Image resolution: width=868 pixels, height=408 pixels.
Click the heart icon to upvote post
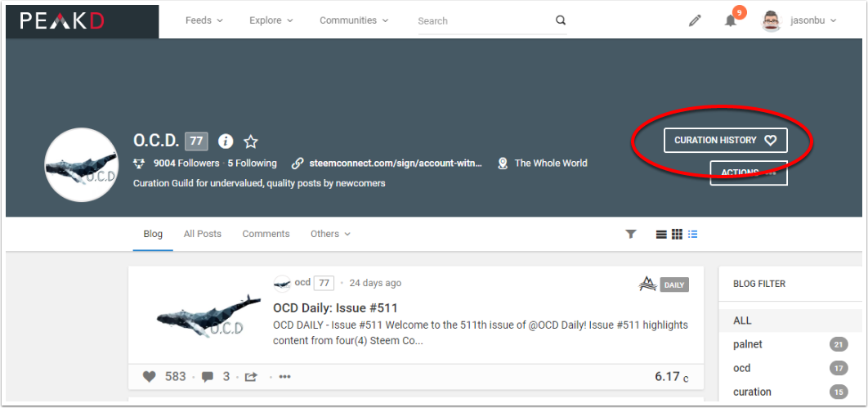(149, 377)
